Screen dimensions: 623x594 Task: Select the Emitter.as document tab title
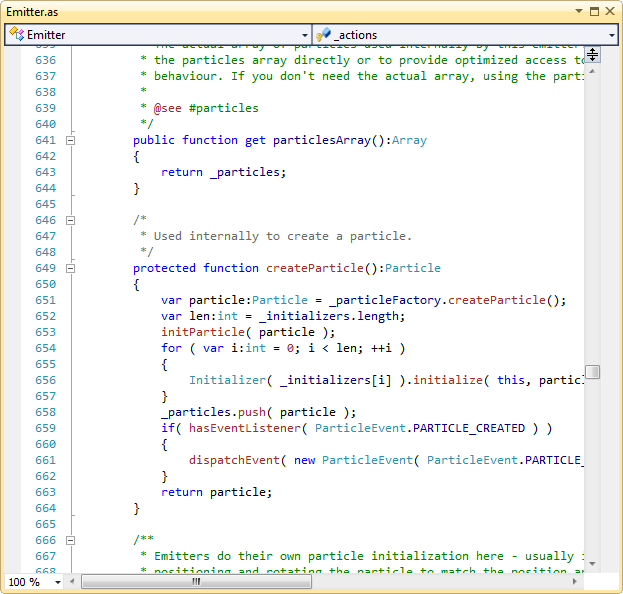click(32, 12)
